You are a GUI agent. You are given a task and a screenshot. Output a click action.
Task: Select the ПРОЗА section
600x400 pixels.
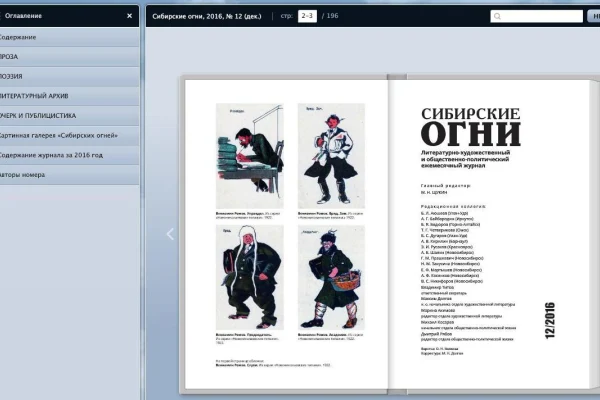pyautogui.click(x=70, y=56)
